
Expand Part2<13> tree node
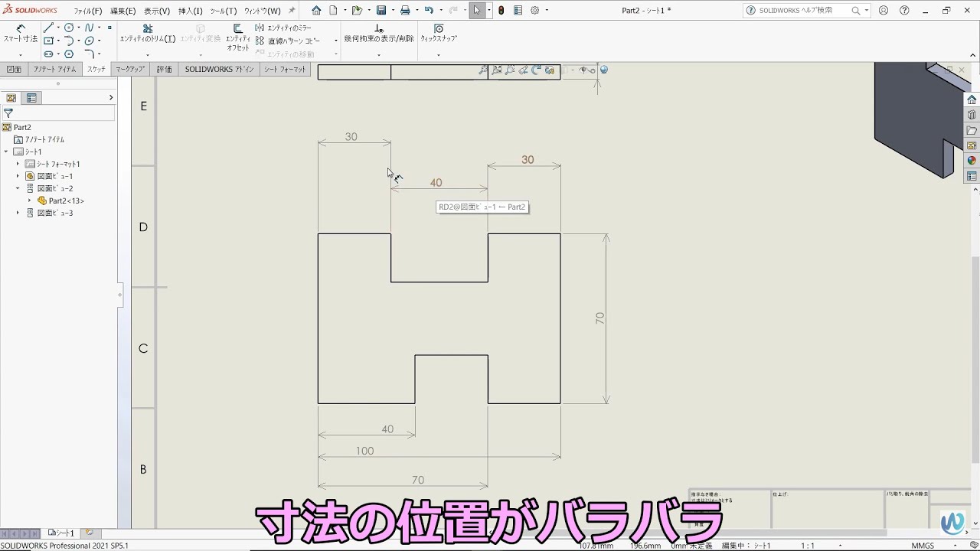30,201
